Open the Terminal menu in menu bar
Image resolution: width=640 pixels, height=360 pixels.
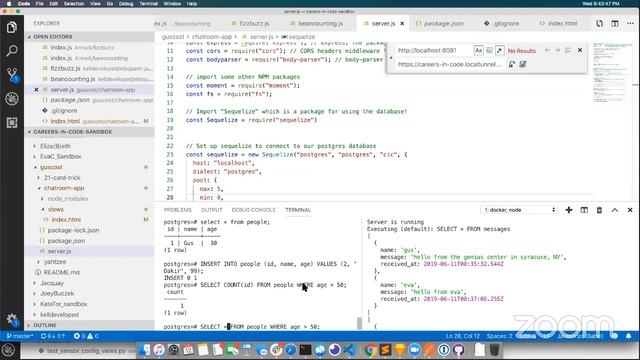pyautogui.click(x=149, y=4)
